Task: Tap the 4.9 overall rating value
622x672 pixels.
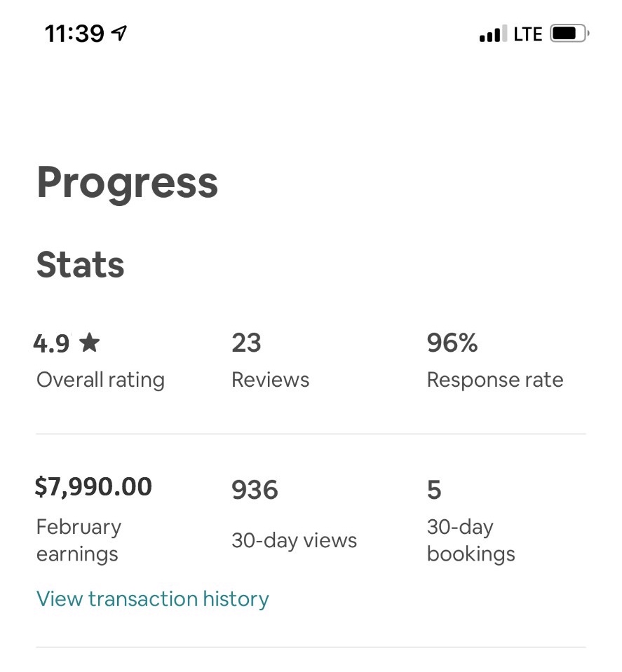Action: tap(51, 344)
